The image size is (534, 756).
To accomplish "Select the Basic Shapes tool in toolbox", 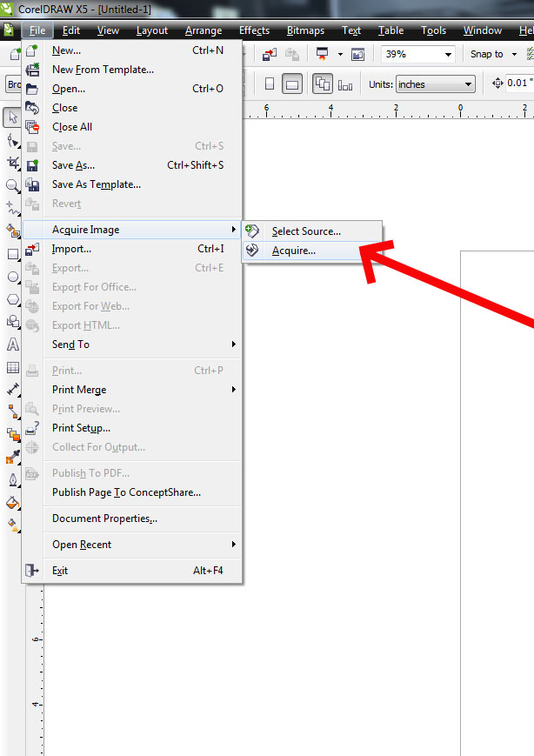I will click(x=12, y=322).
